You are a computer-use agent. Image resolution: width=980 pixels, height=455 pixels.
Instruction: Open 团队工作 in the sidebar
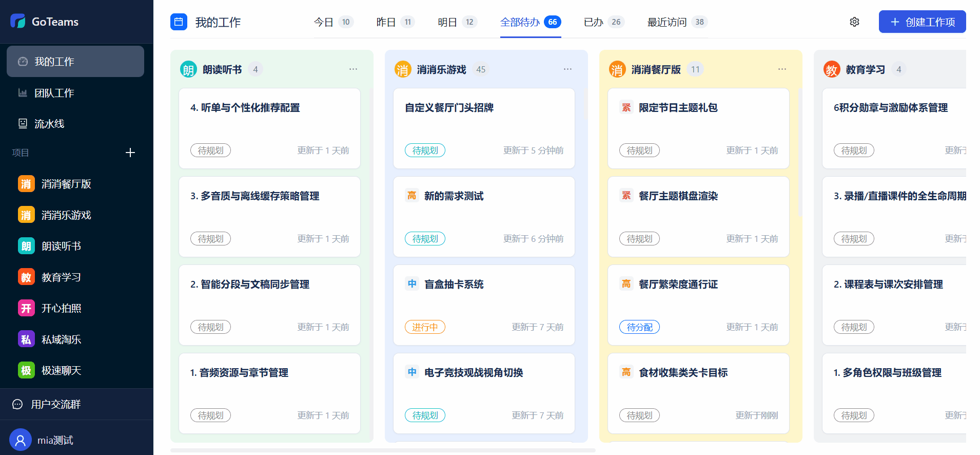coord(75,93)
